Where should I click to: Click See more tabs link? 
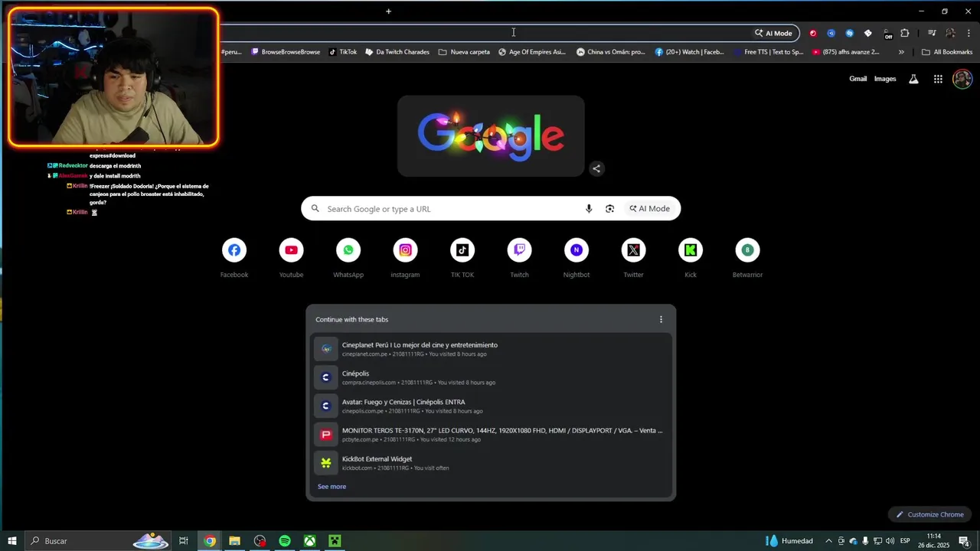tap(332, 486)
